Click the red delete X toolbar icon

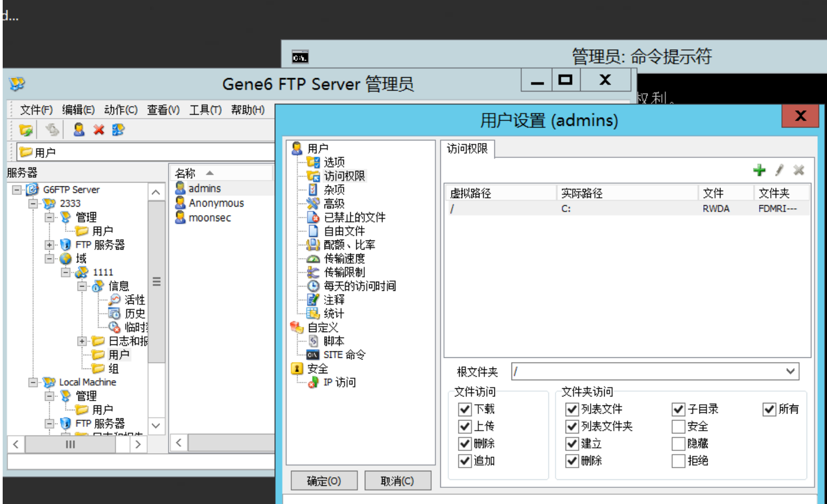click(x=99, y=130)
